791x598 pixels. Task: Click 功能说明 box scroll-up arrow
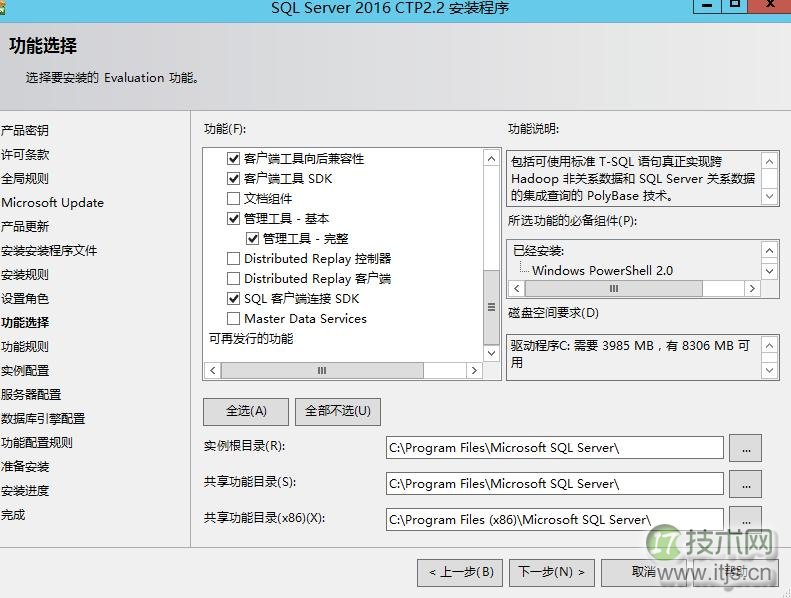pos(769,161)
